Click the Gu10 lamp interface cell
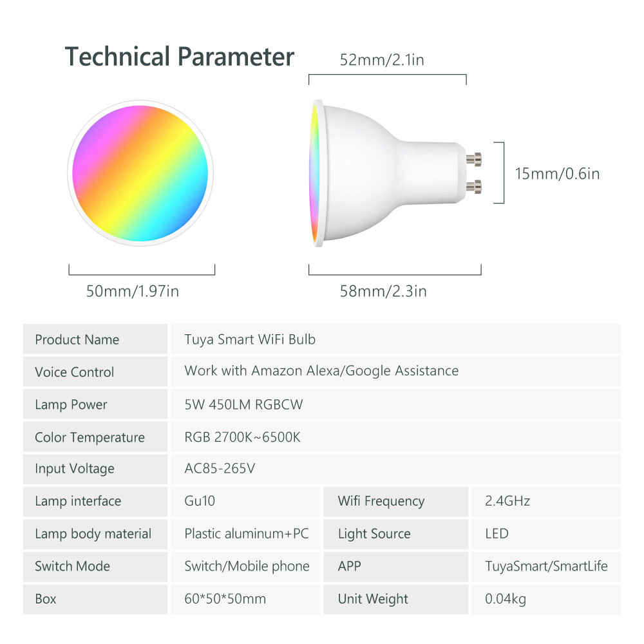The image size is (644, 644). [198, 501]
